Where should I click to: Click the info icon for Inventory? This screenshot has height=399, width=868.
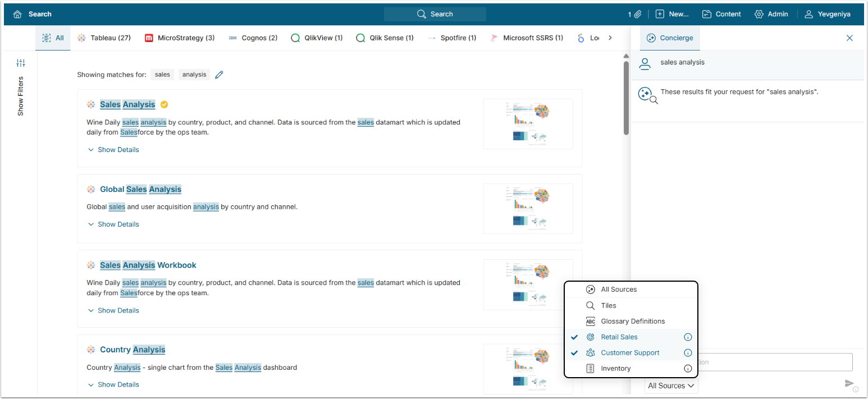pos(688,369)
